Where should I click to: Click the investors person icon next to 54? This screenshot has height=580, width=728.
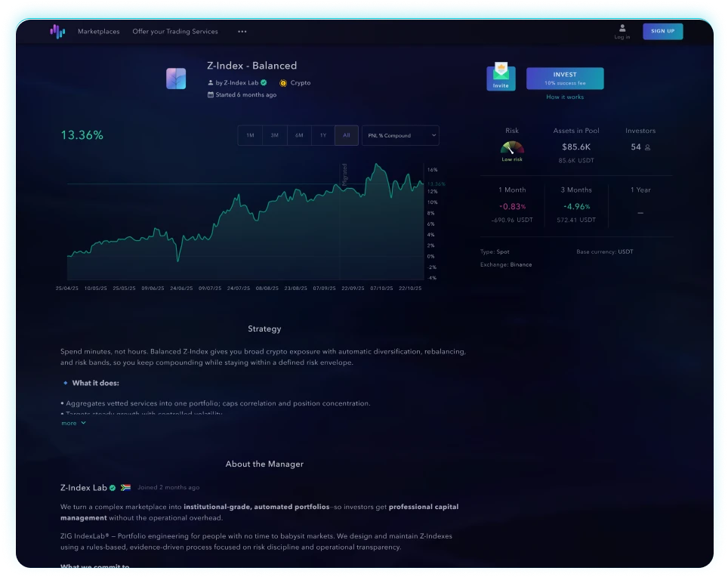[647, 147]
